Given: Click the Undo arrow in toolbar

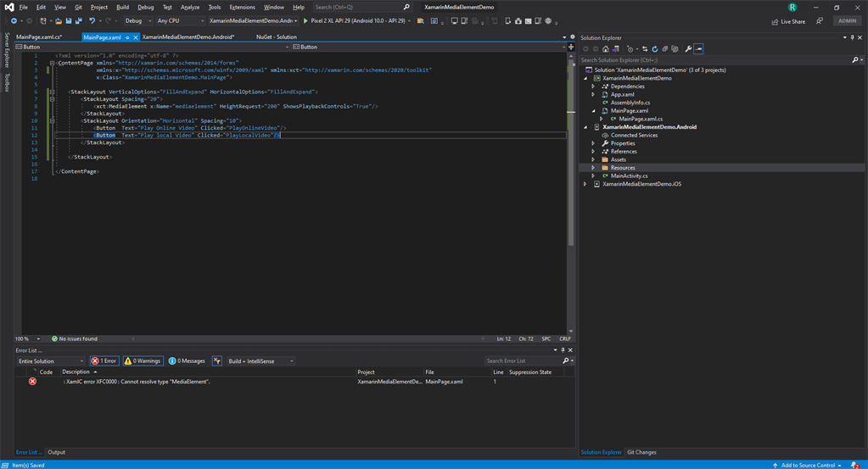Looking at the screenshot, I should pos(92,21).
